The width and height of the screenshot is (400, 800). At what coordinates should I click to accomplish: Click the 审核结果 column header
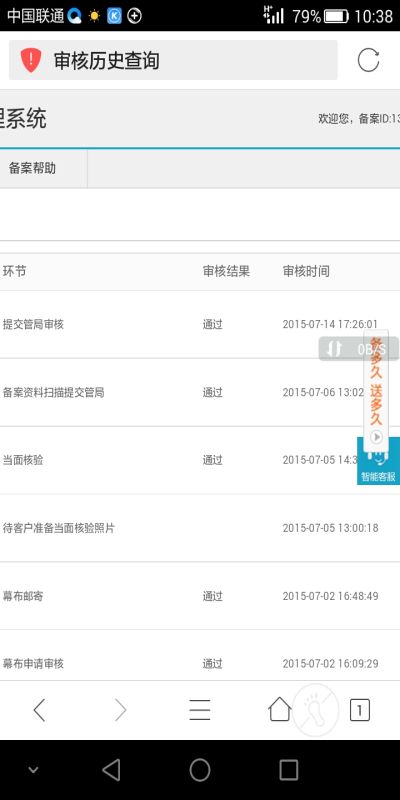(227, 271)
